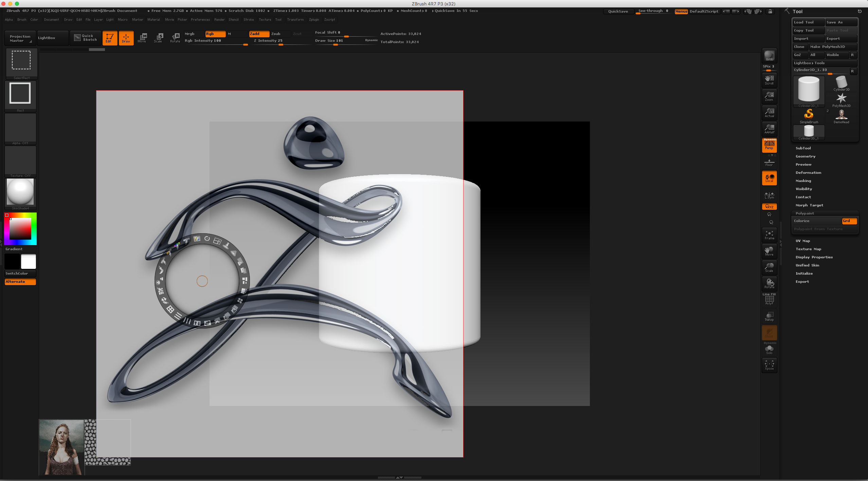Select the PolyMesh3D star tool

841,98
